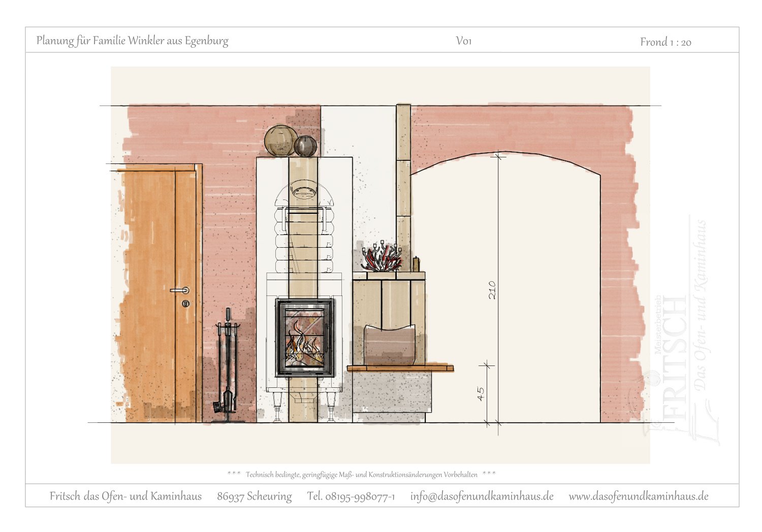Click the dimension value '45'

(x=481, y=394)
